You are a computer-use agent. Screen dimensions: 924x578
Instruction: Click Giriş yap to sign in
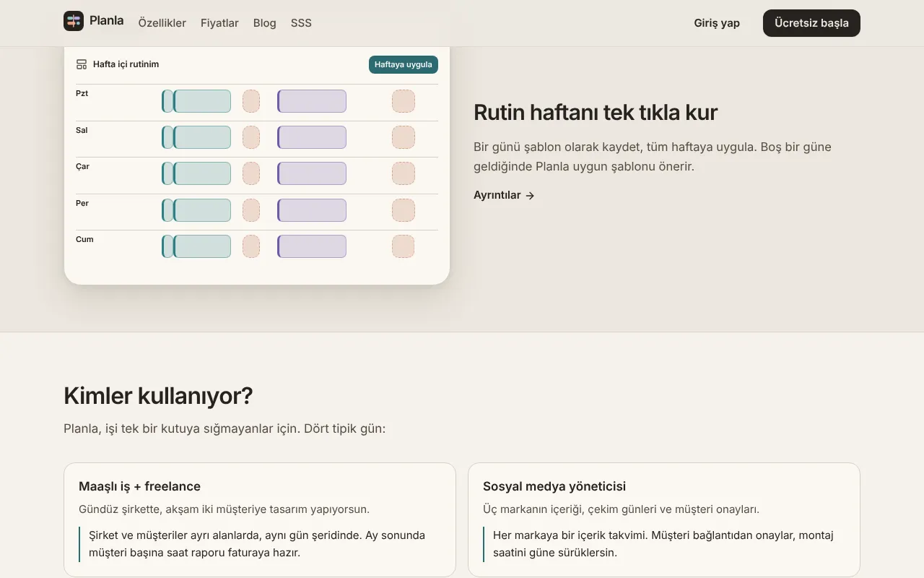(x=717, y=23)
